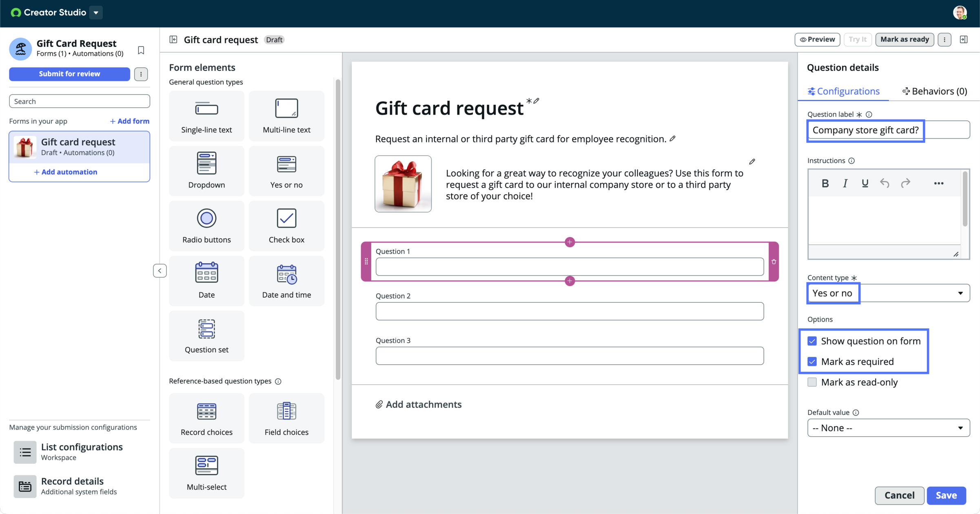
Task: Switch to the Behaviors (0) tab
Action: click(x=934, y=91)
